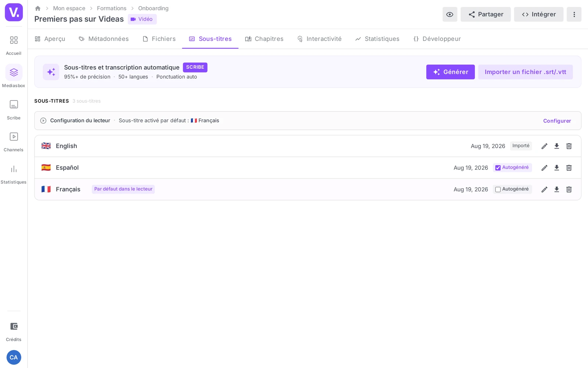Open the CA user avatar

[14, 357]
